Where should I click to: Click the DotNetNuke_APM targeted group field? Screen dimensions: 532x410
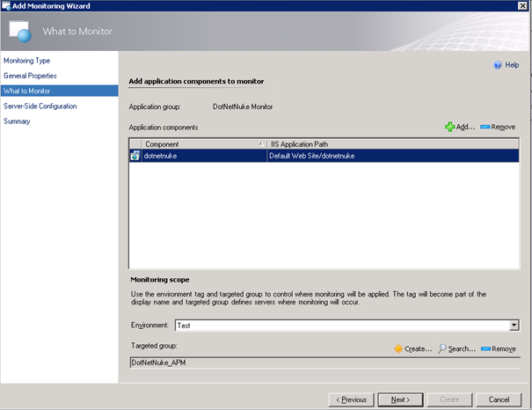(x=324, y=362)
